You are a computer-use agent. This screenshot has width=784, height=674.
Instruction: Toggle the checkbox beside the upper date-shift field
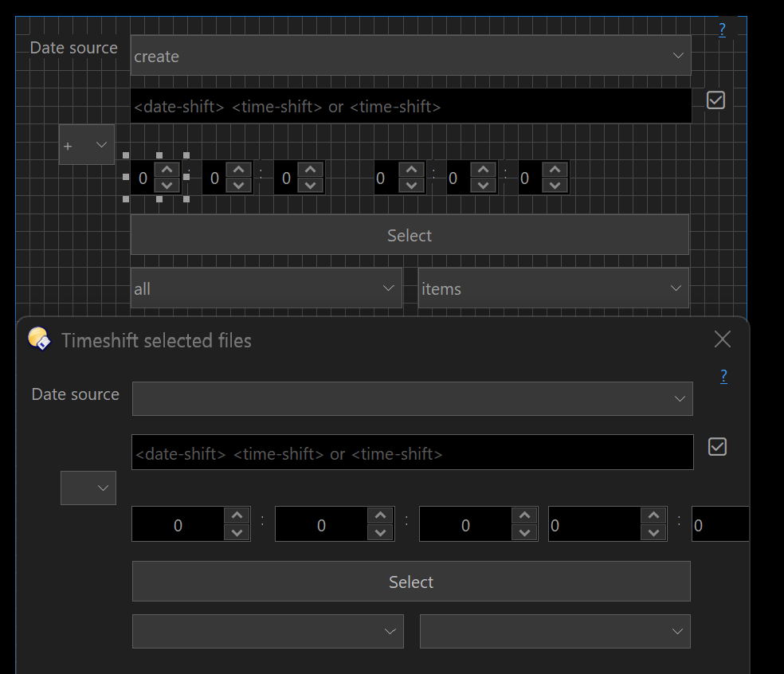715,100
